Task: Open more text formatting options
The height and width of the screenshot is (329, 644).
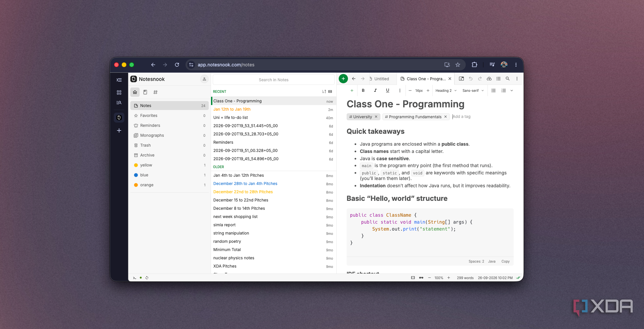Action: [400, 91]
